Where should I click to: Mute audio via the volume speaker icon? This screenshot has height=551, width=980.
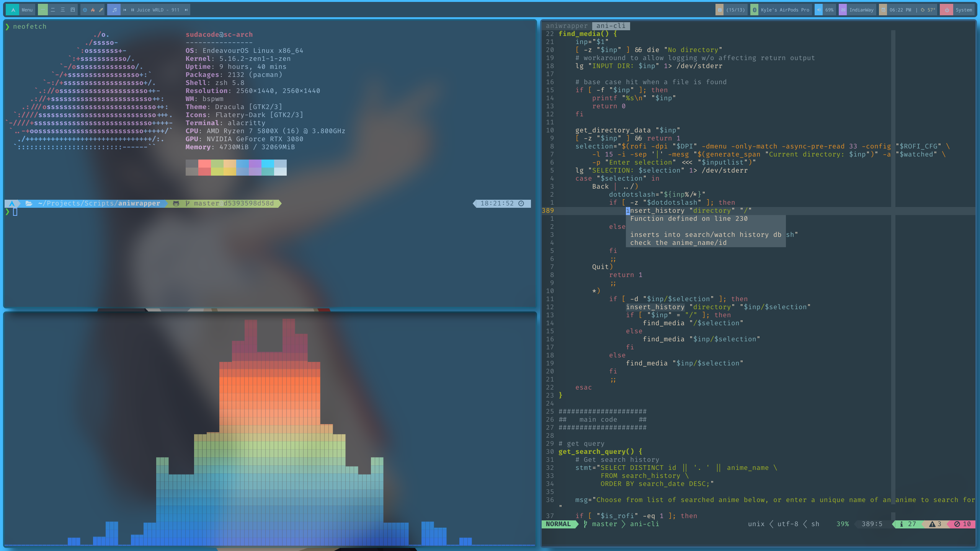818,10
